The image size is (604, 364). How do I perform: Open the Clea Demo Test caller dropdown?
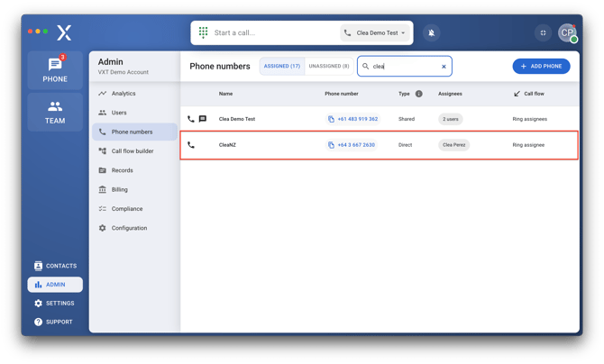(x=375, y=33)
